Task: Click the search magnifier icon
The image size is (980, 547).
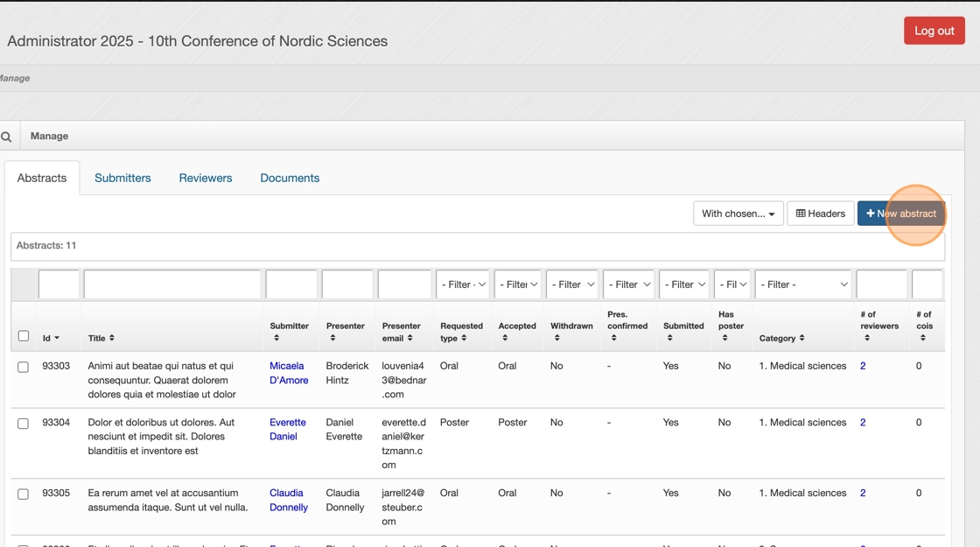Action: pos(6,137)
